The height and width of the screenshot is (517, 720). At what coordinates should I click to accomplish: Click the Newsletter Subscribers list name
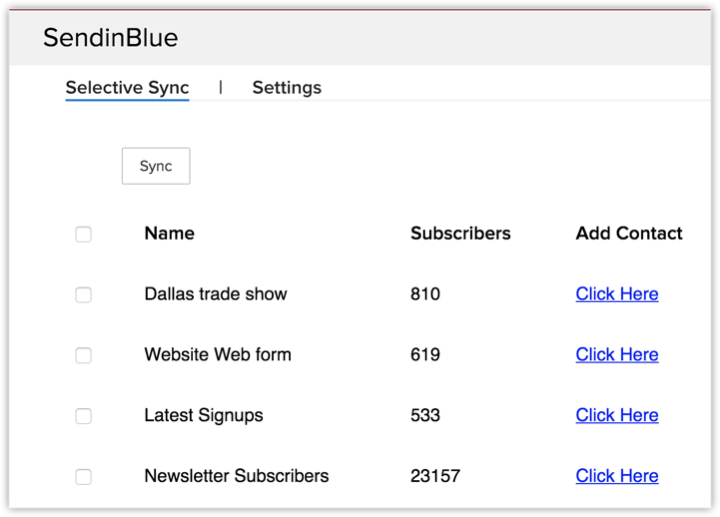click(x=236, y=476)
